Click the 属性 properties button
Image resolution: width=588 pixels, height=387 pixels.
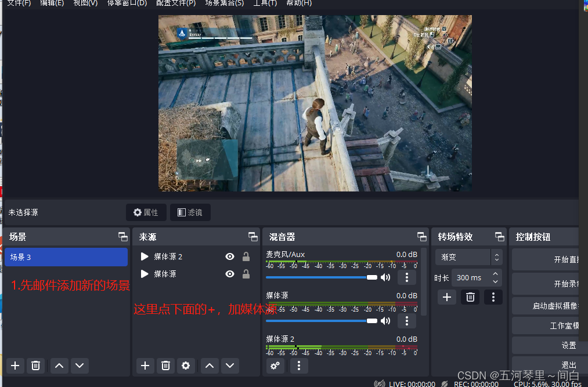(x=146, y=212)
